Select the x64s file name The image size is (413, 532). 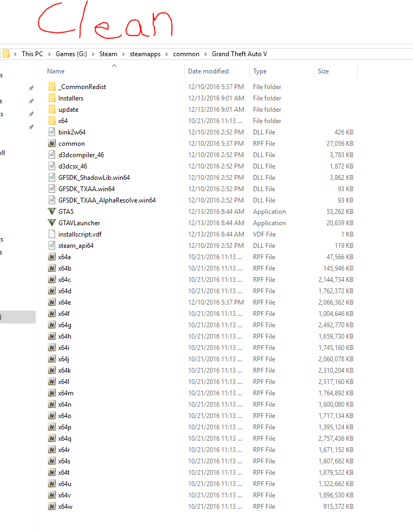coord(64,461)
